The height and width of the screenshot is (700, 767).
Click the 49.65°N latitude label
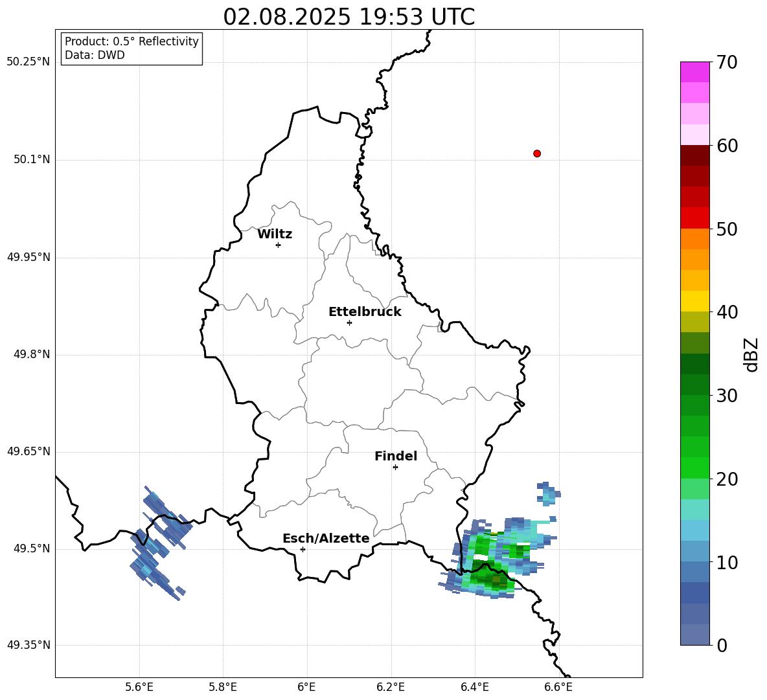pyautogui.click(x=29, y=451)
